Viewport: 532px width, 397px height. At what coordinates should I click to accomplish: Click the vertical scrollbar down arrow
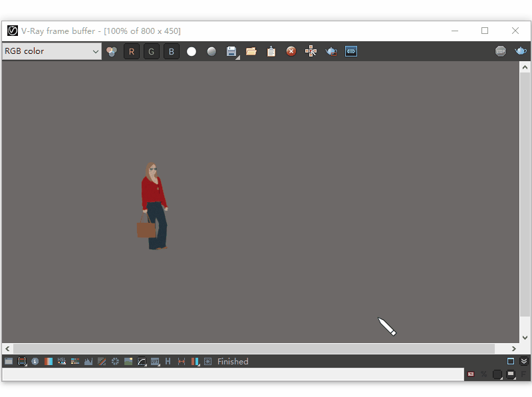(x=525, y=338)
